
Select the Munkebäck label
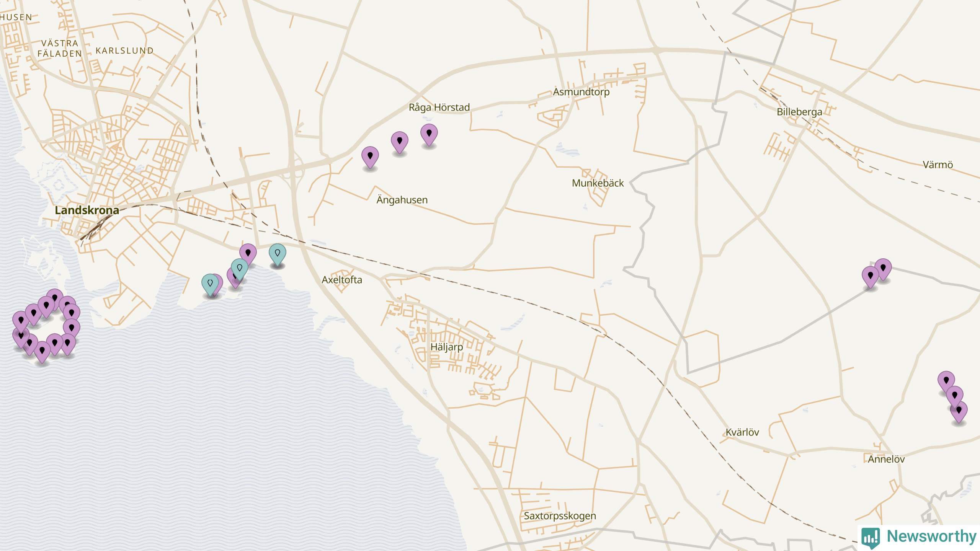point(598,183)
